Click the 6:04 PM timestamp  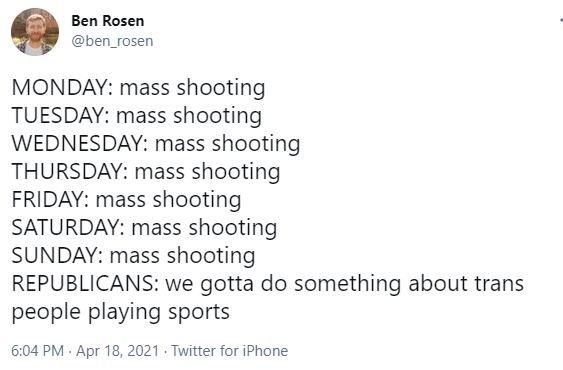click(38, 351)
